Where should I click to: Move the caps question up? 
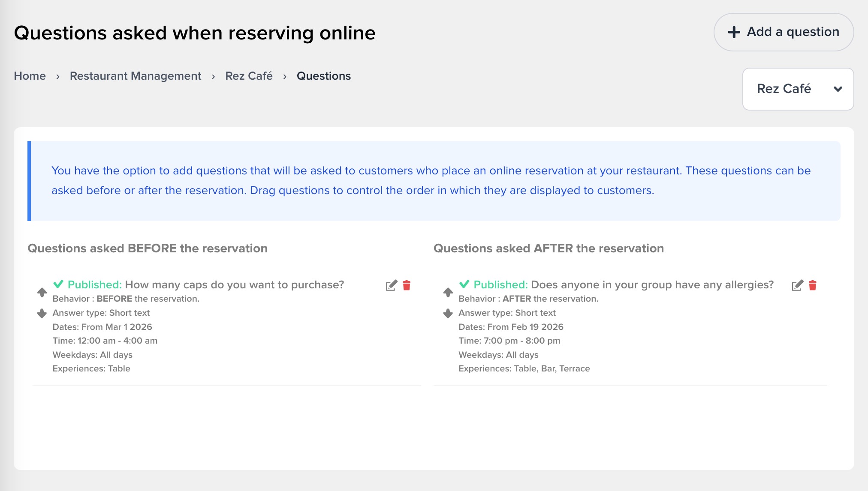tap(42, 292)
